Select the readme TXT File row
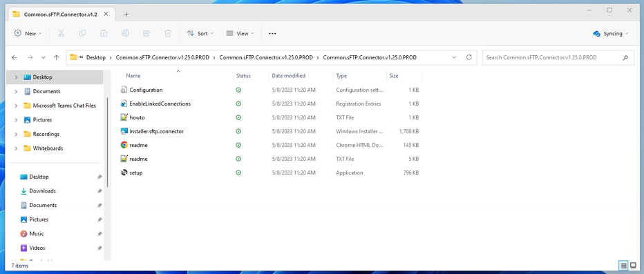 coord(270,159)
